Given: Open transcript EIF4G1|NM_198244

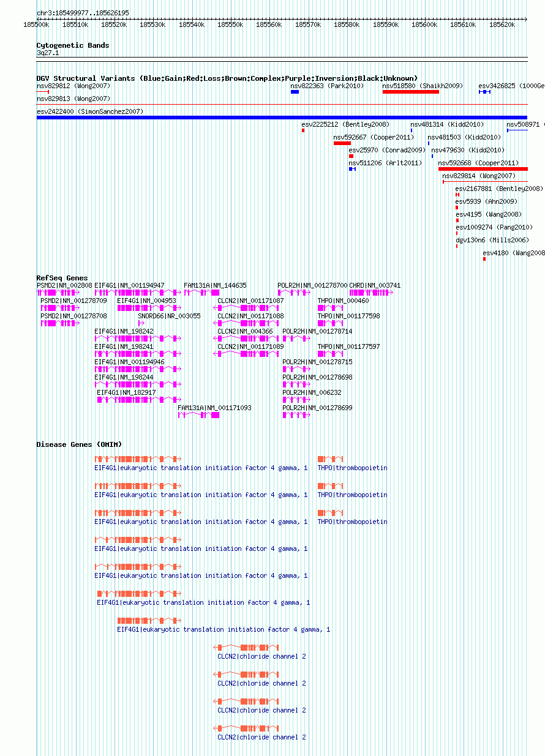Looking at the screenshot, I should click(x=124, y=378).
